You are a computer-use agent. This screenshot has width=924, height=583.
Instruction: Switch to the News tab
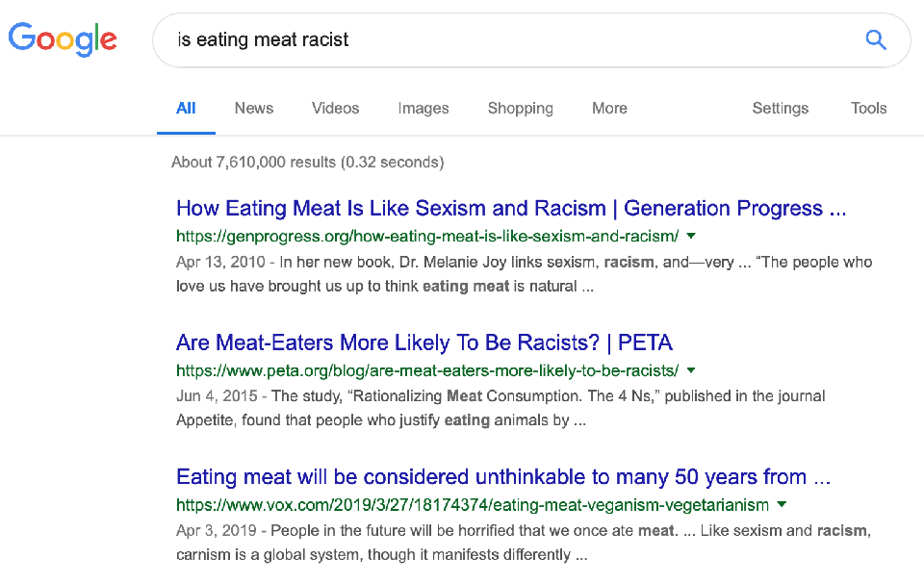(254, 108)
